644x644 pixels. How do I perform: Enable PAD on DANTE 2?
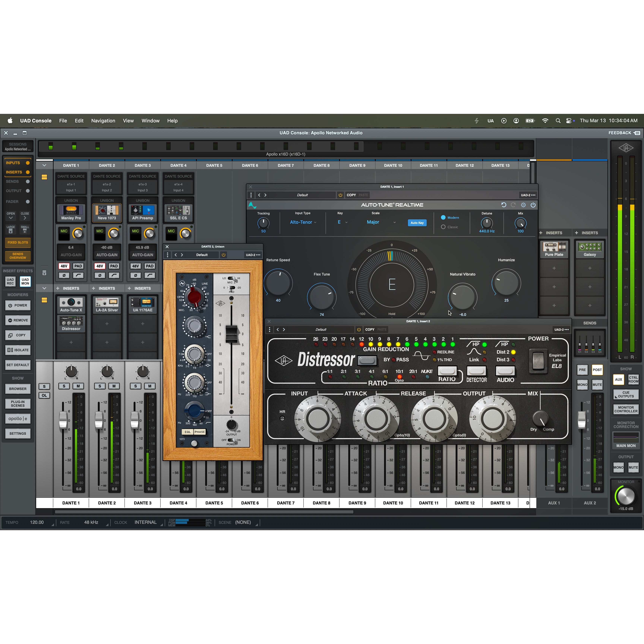coord(114,266)
